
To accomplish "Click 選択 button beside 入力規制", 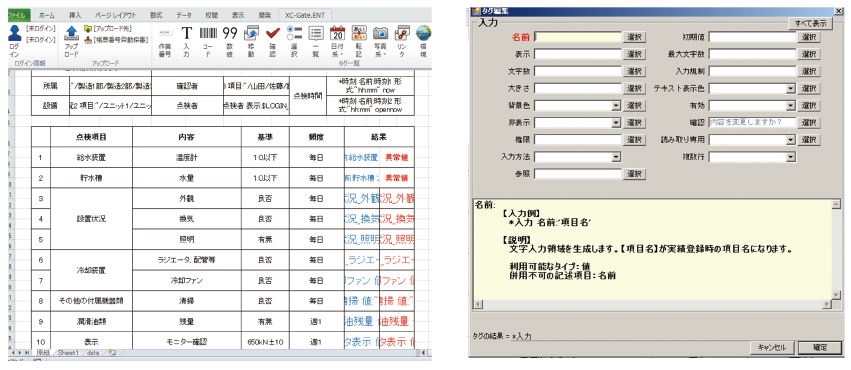I will [x=809, y=71].
